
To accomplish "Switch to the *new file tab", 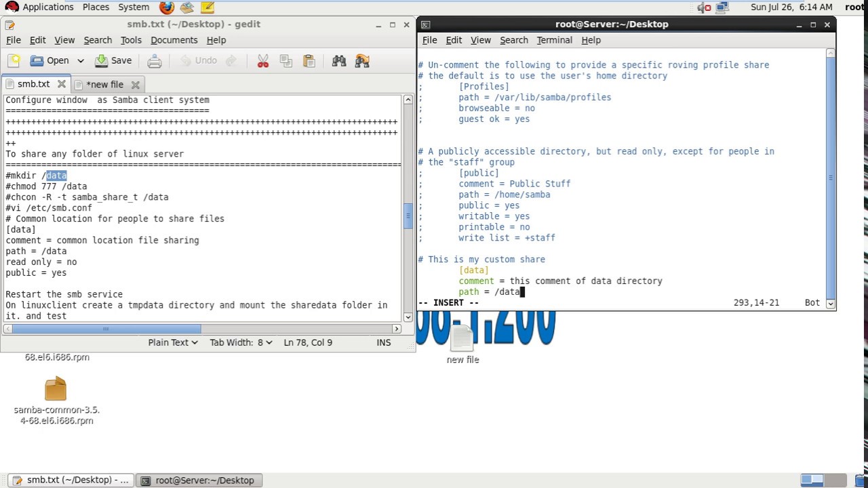I will point(104,84).
